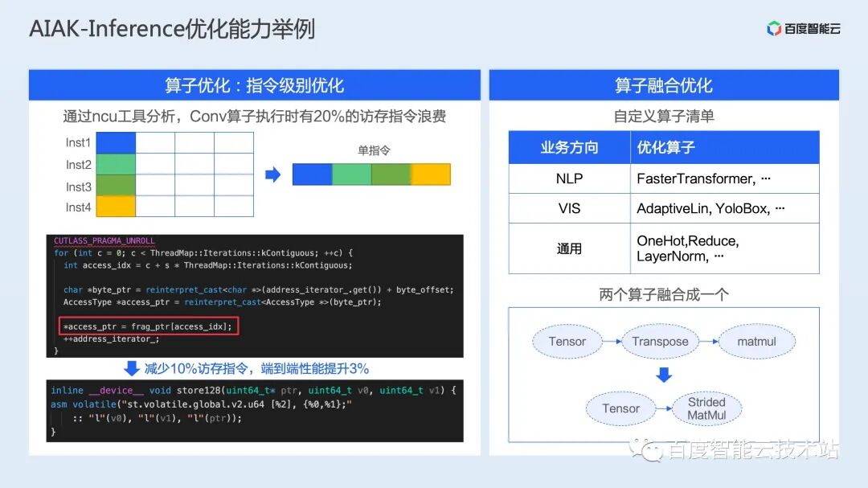This screenshot has height=488, width=868.
Task: Click the blue right arrow beside instruction grid
Action: pyautogui.click(x=273, y=174)
